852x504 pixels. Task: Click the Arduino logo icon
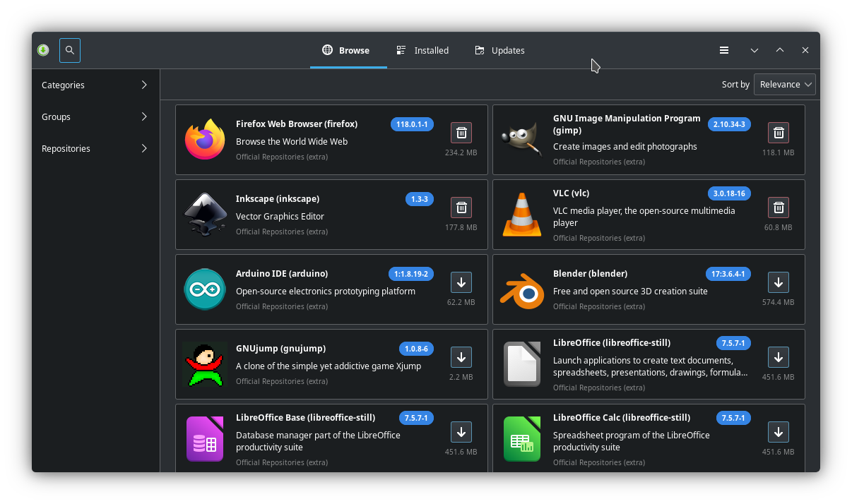point(205,289)
